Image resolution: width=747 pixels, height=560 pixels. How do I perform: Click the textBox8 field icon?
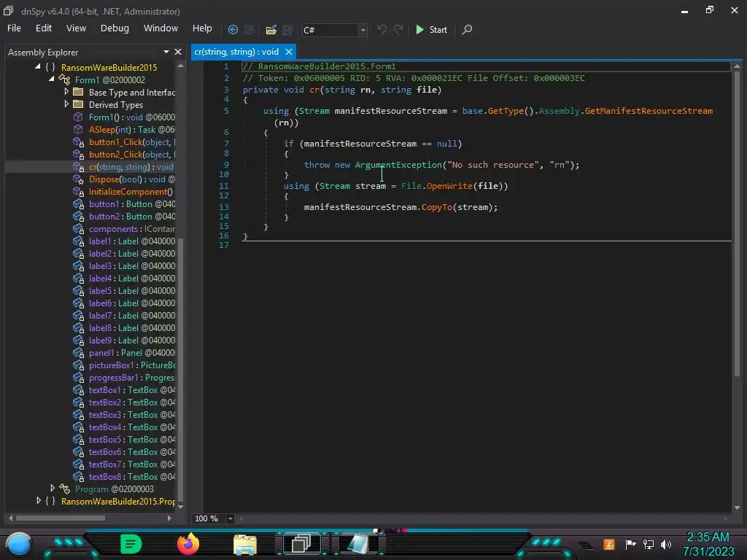(x=78, y=476)
